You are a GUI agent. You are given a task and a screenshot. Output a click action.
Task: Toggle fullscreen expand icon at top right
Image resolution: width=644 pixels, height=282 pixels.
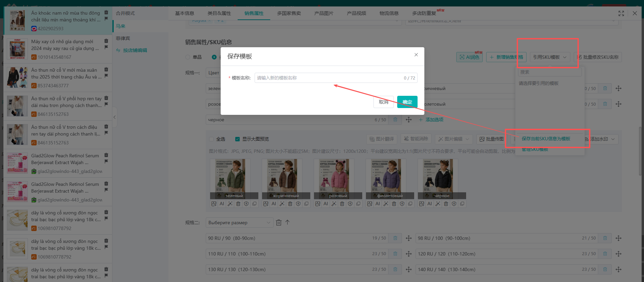coord(621,13)
